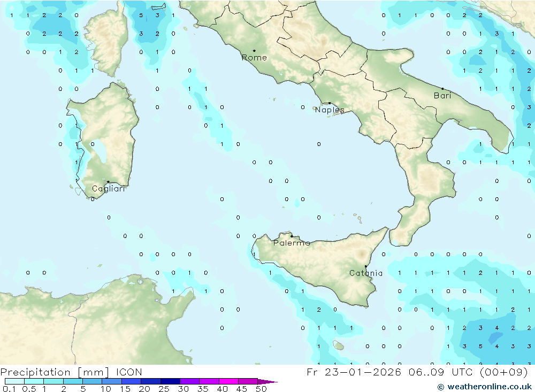Viewport: 535px width, 392px height.
Task: Click the '15' legend label
Action: [125, 389]
